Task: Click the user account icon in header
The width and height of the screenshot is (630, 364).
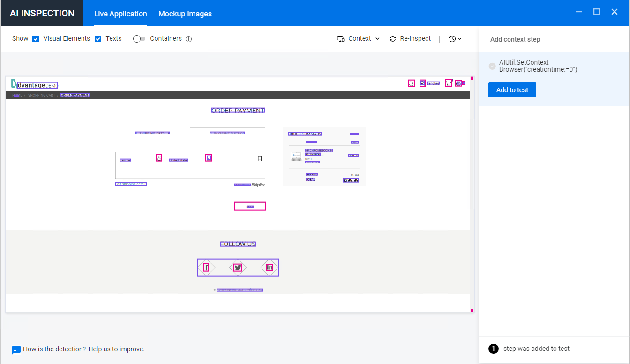Action: tap(422, 83)
